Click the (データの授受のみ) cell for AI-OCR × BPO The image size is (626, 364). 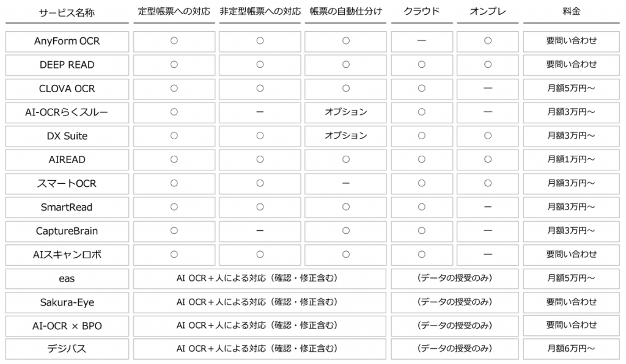coord(455,326)
